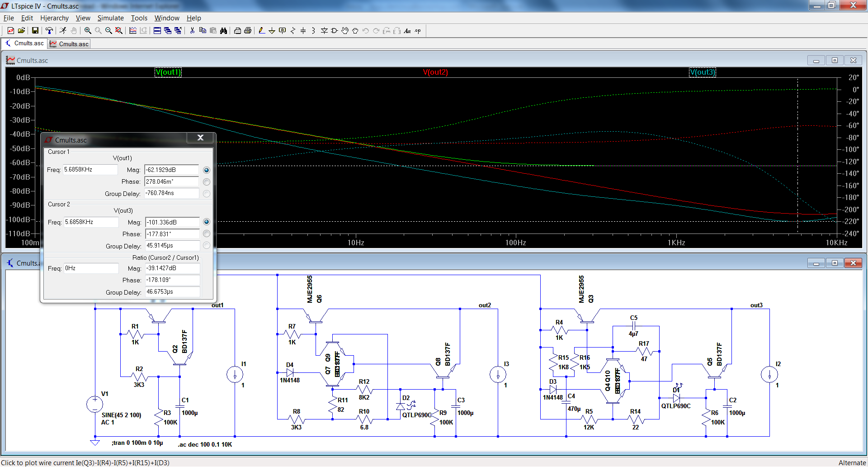Click the -60dB magnitude axis label
Image resolution: width=868 pixels, height=467 pixels.
pos(20,162)
